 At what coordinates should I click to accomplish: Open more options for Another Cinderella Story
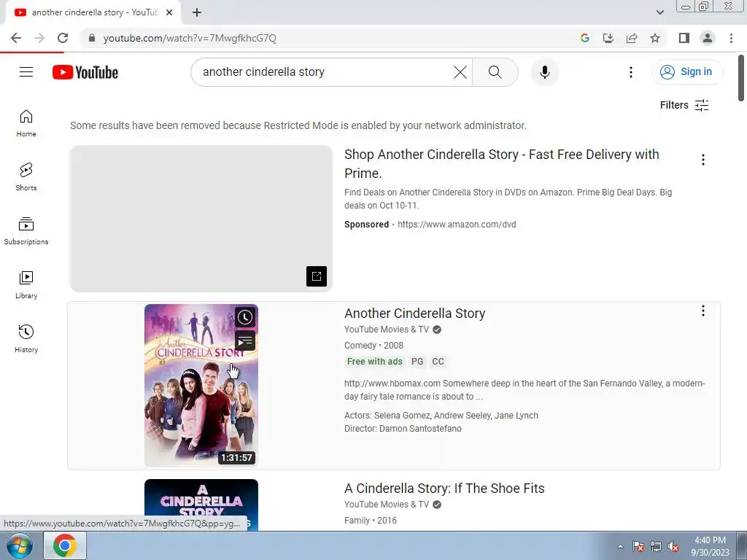tap(703, 311)
